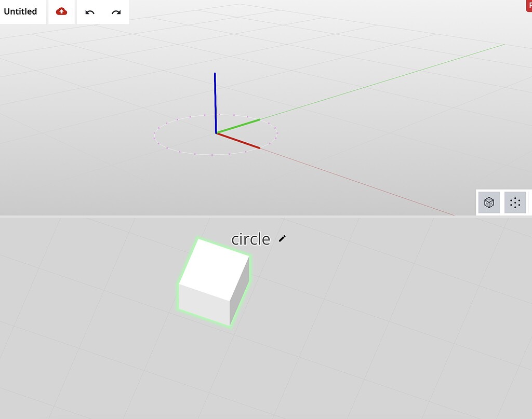Redo the last action with the forward arrow

[116, 12]
